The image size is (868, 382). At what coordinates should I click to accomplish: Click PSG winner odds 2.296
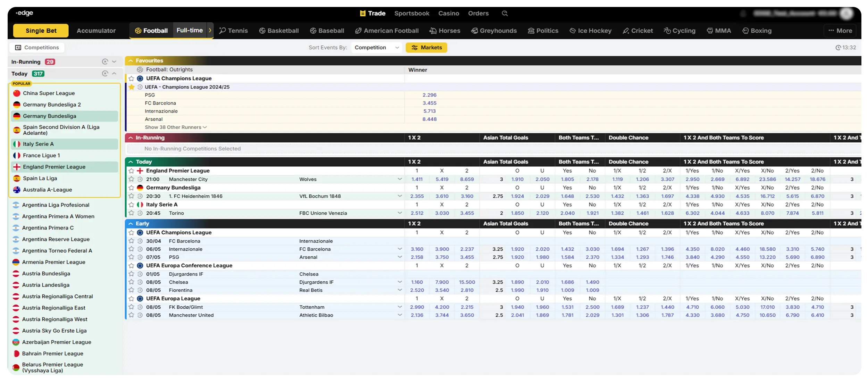(x=429, y=95)
